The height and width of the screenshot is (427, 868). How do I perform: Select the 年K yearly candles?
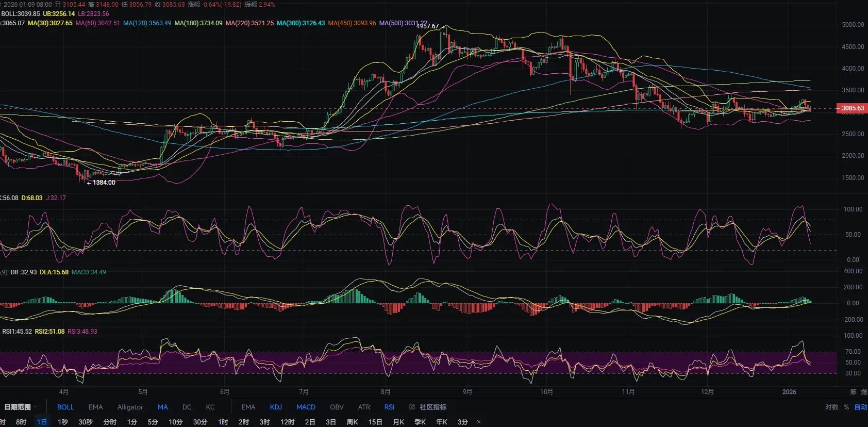click(442, 422)
